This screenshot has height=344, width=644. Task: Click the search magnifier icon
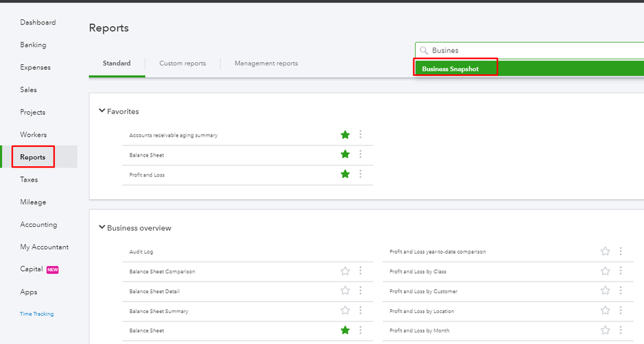[424, 50]
